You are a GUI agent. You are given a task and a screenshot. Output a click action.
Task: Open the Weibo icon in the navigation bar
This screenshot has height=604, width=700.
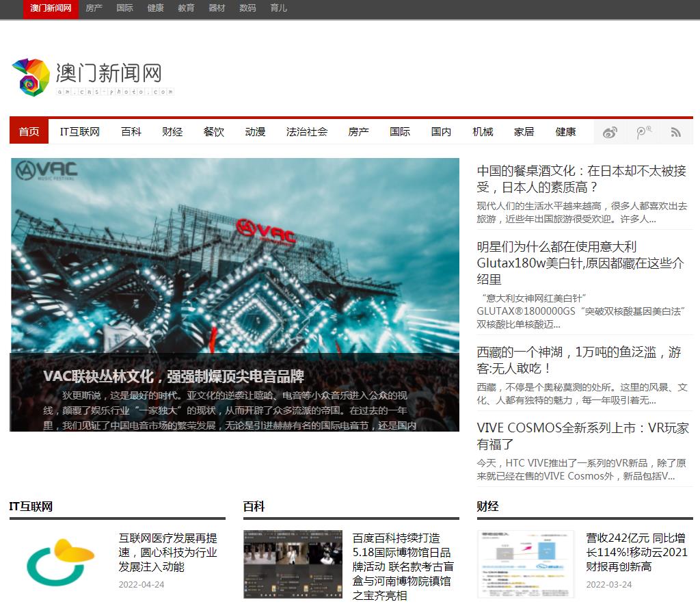(x=610, y=132)
